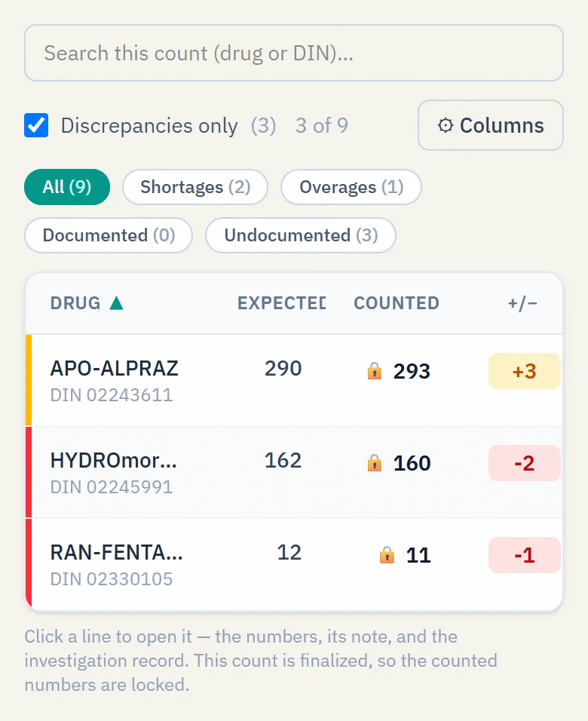Click expected value 290
The image size is (588, 721).
click(x=283, y=368)
